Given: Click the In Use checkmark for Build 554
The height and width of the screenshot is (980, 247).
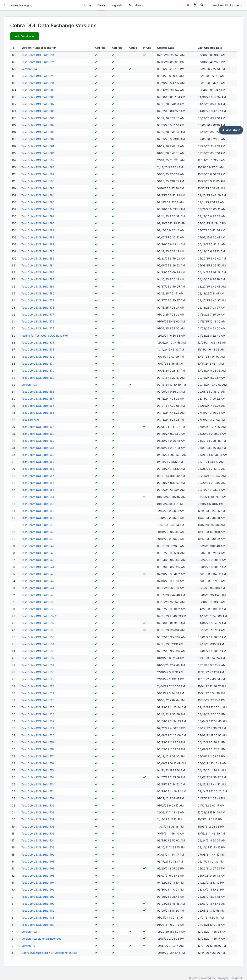Looking at the screenshot, I should point(144,497).
